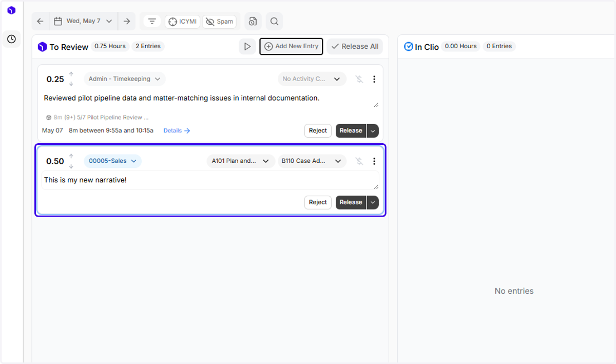This screenshot has height=364, width=616.
Task: Click the purple cube app logo
Action: point(11,10)
